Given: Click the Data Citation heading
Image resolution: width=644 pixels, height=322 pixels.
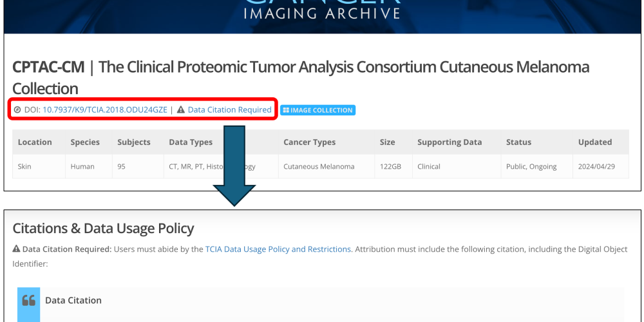Looking at the screenshot, I should [x=73, y=300].
